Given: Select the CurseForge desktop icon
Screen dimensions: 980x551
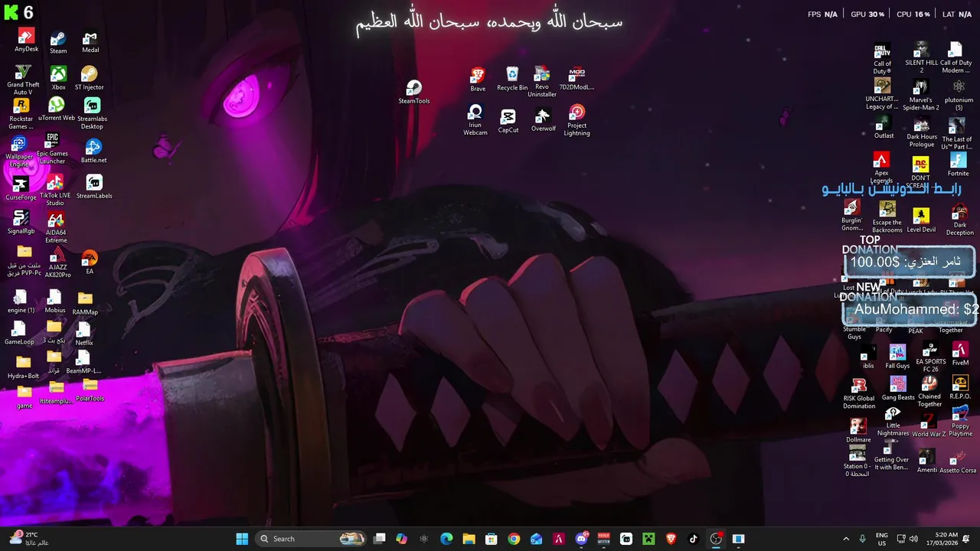Looking at the screenshot, I should (21, 187).
